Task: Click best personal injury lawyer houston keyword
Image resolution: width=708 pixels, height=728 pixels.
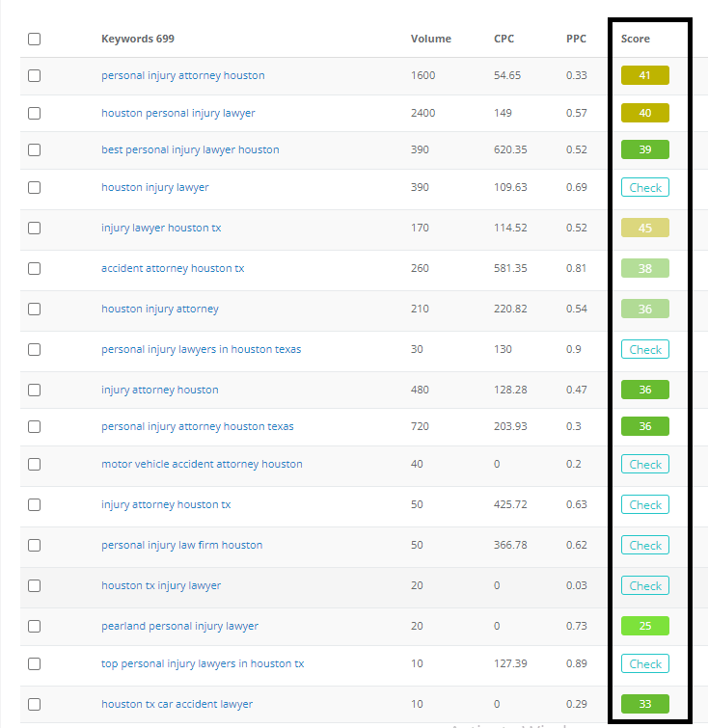Action: click(190, 150)
